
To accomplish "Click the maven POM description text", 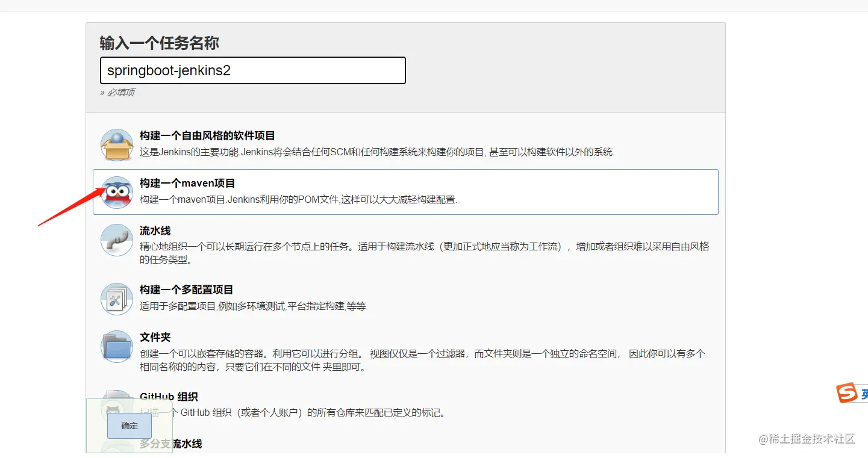I will [298, 200].
